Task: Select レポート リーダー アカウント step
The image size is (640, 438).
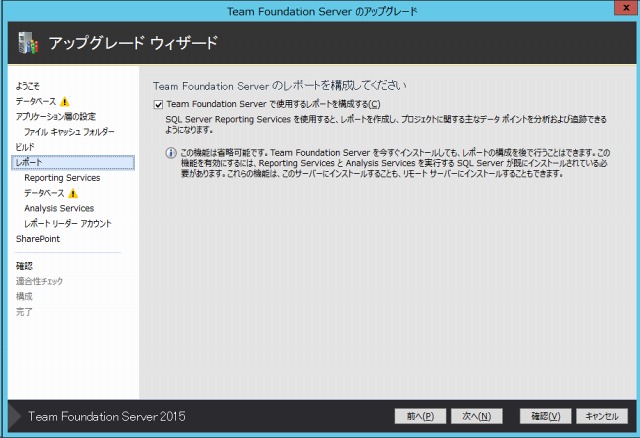Action: pyautogui.click(x=68, y=224)
